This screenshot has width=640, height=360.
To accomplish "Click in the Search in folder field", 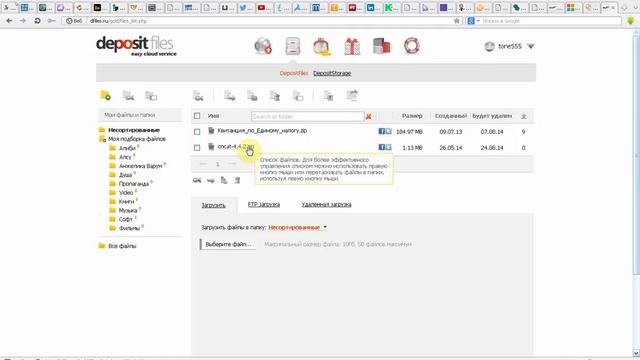I will [307, 116].
